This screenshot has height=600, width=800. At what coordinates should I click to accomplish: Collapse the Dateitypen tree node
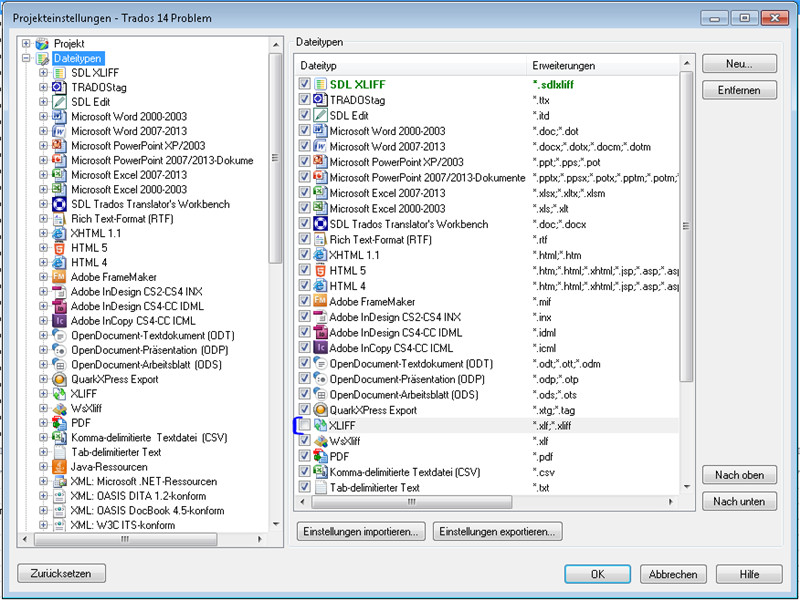point(26,58)
